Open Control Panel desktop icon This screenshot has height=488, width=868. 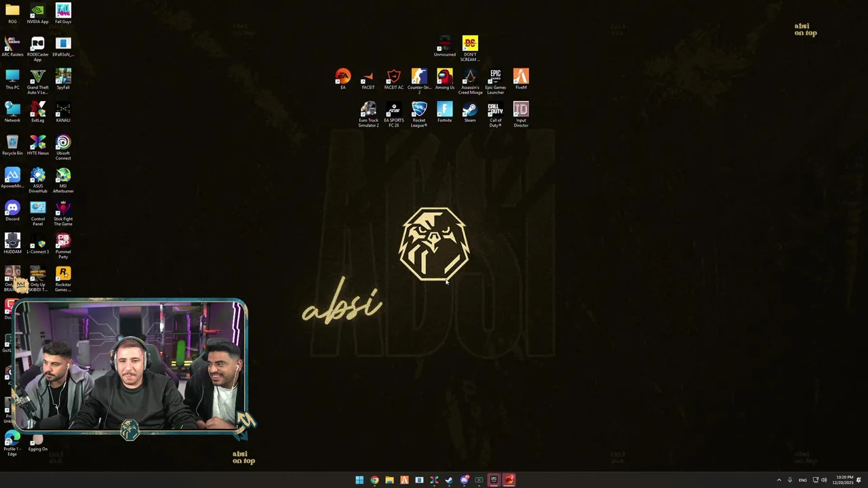tap(37, 213)
